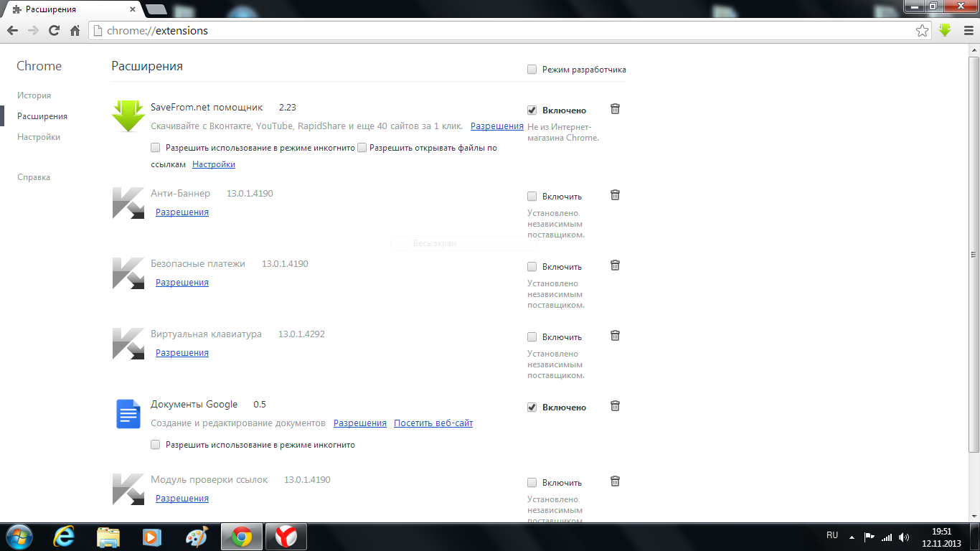Image resolution: width=980 pixels, height=551 pixels.
Task: Click the Chrome taskbar button
Action: pyautogui.click(x=242, y=537)
